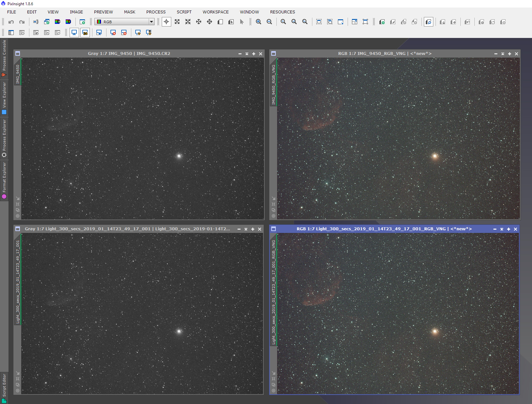The height and width of the screenshot is (404, 532).
Task: Select the Pan mode snowflake-arrows icon
Action: coord(199,22)
